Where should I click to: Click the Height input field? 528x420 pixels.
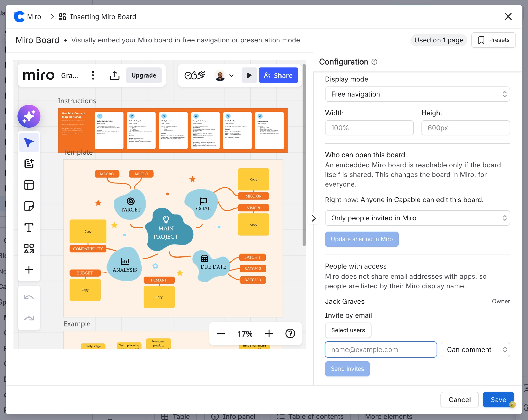point(466,128)
